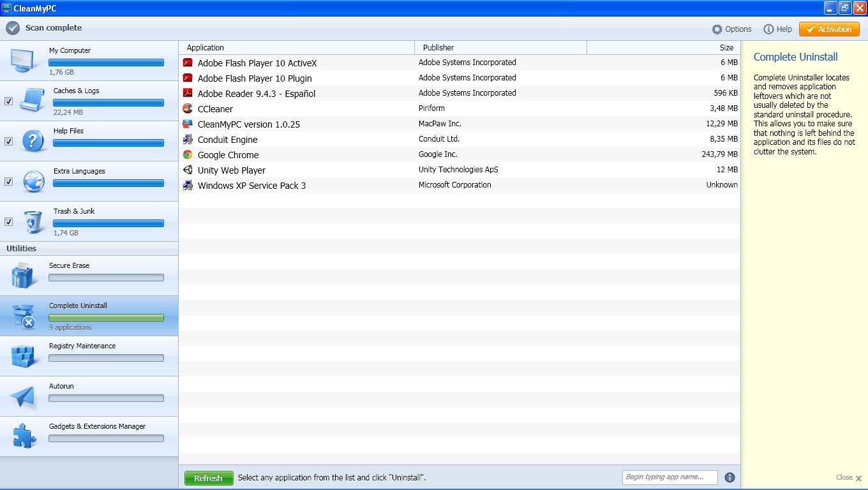The height and width of the screenshot is (490, 868).
Task: Select the Conduit Engine row
Action: (460, 139)
